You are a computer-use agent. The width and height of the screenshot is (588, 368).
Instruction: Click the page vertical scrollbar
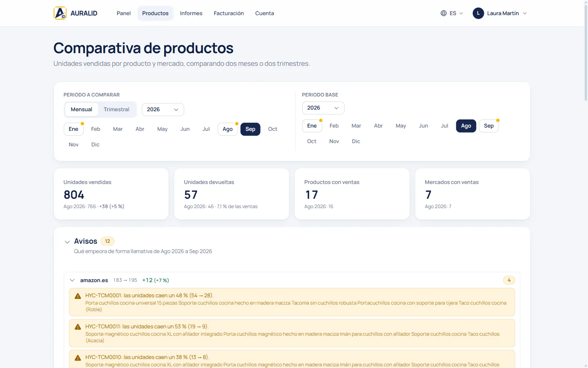pos(586,53)
